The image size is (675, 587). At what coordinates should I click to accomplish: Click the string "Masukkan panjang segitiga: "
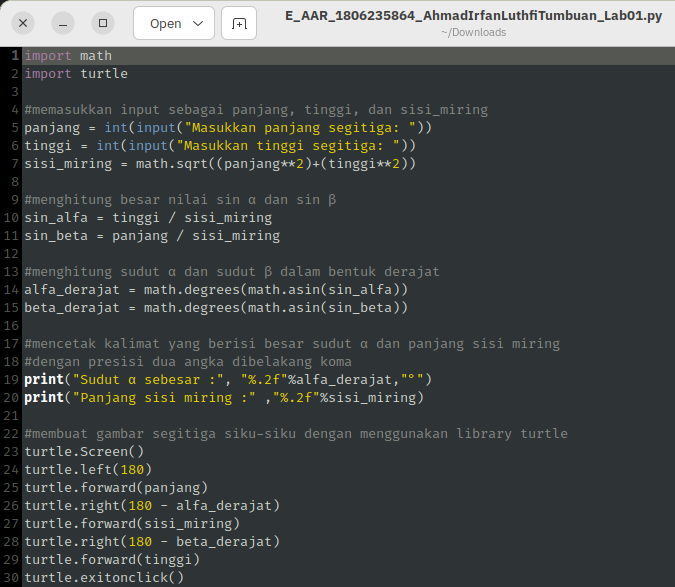(300, 128)
